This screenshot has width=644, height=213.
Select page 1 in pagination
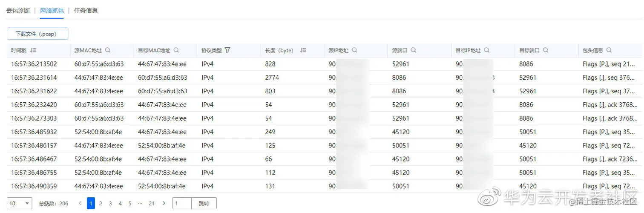click(91, 204)
